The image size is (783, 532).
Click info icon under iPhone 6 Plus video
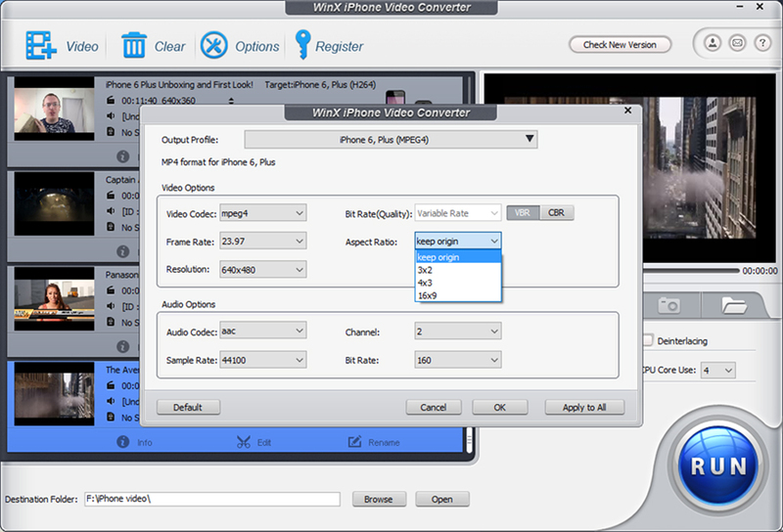click(123, 156)
